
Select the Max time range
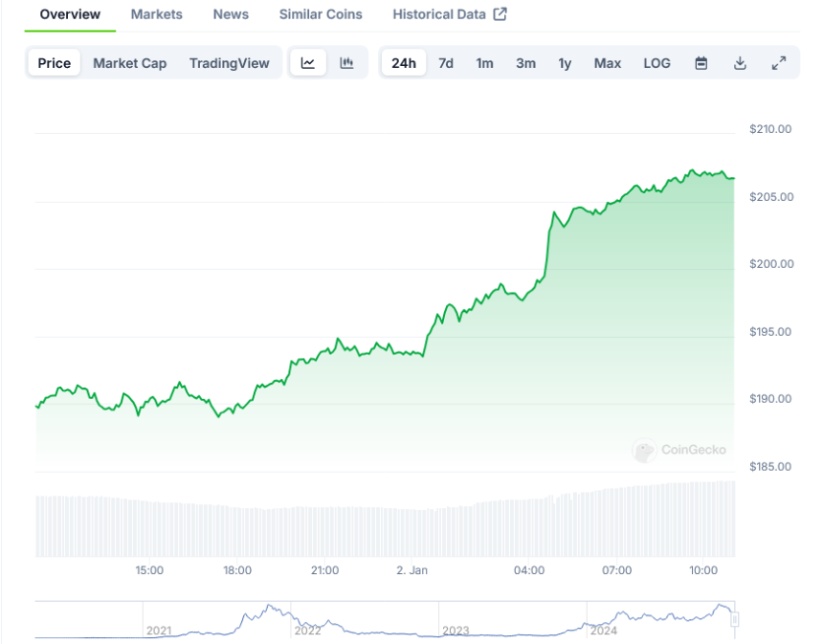tap(607, 63)
